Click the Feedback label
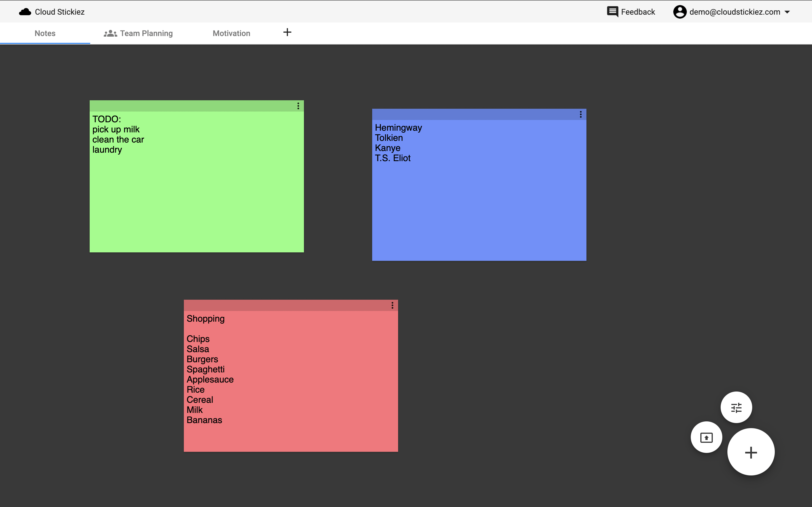 638,11
